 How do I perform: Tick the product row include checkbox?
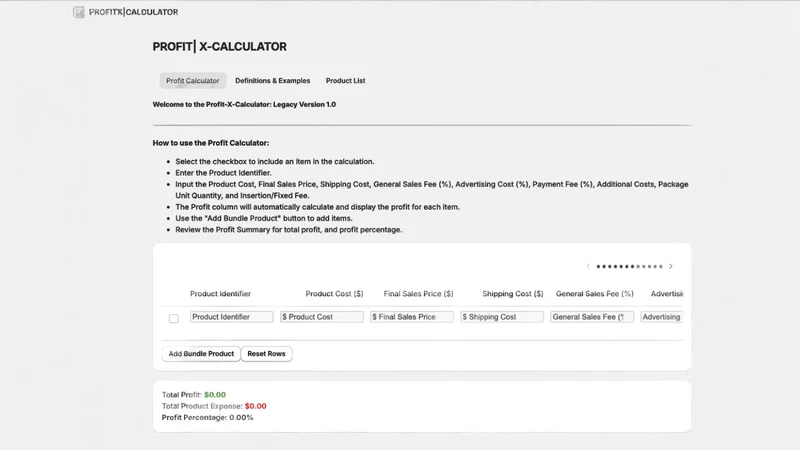(x=173, y=318)
